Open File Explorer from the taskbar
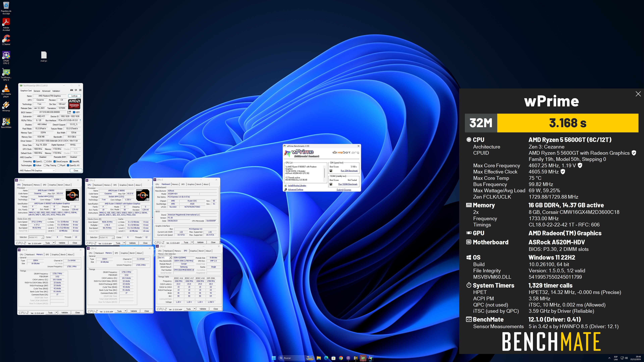 point(319,358)
